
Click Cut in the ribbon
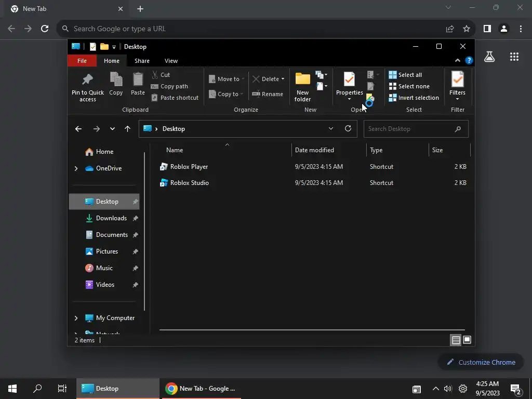coord(161,75)
